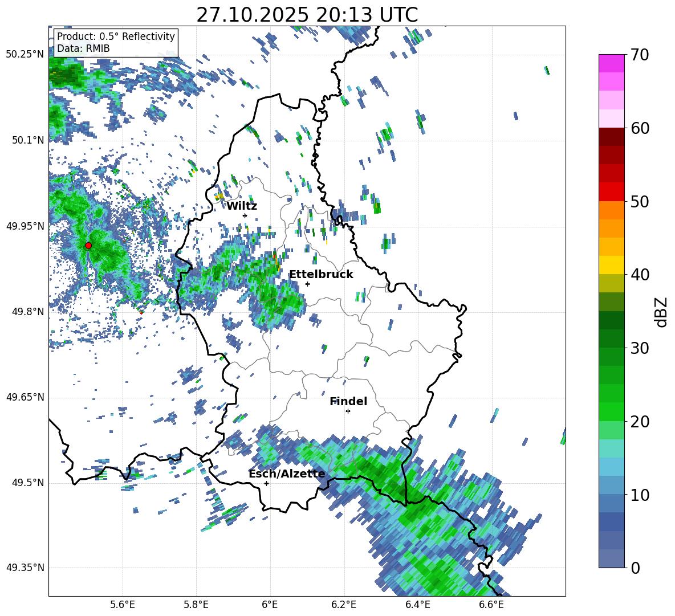This screenshot has width=675, height=616.
Task: Click the title 27.10.2025 20:13 UTC
Action: pos(307,15)
